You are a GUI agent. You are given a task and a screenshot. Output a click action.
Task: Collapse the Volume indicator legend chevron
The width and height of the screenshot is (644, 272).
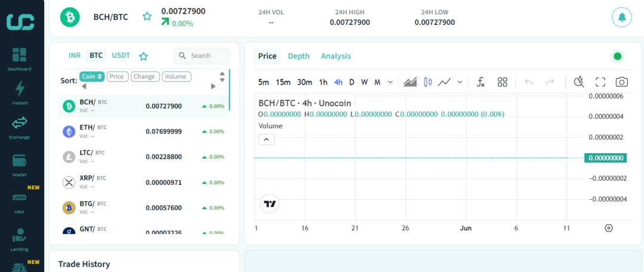[267, 140]
